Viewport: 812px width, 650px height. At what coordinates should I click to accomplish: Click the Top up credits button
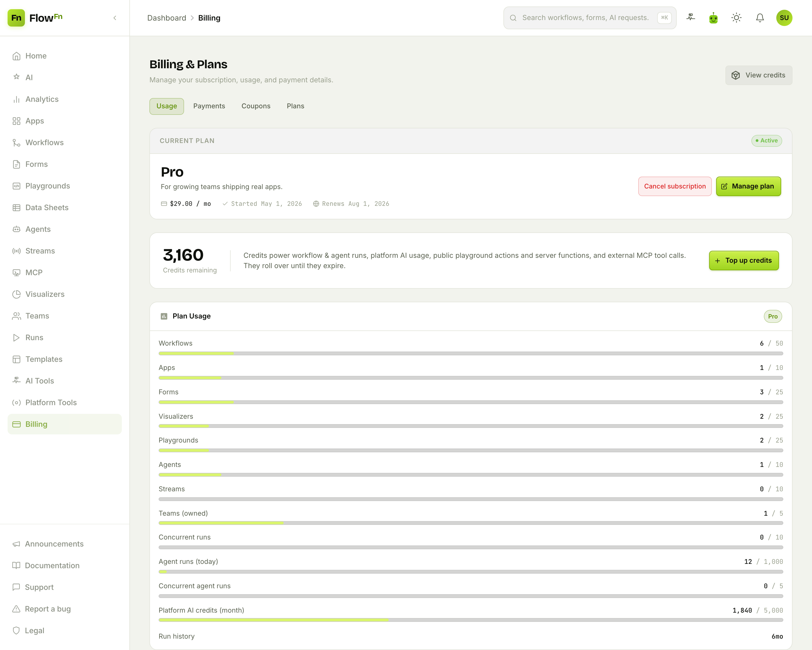click(x=744, y=260)
